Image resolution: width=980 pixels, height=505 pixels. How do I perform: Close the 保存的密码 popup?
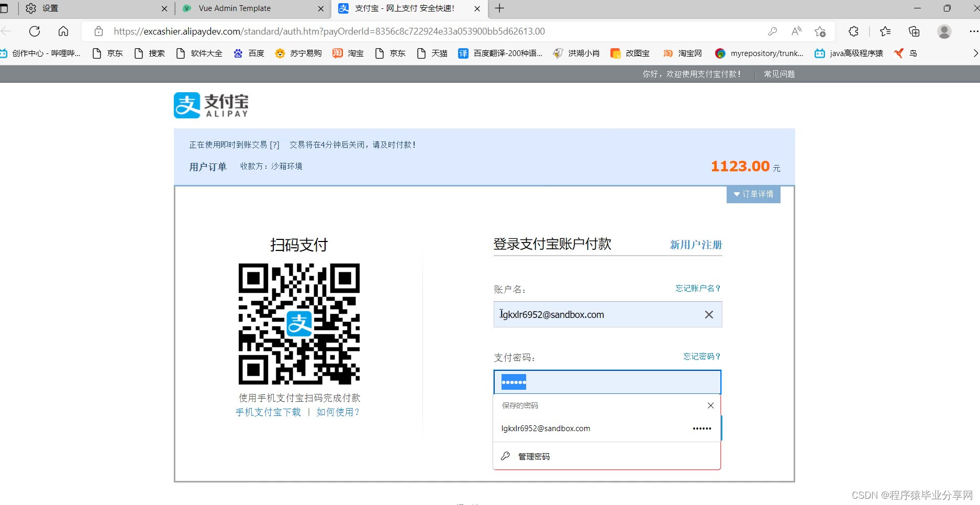pos(710,405)
